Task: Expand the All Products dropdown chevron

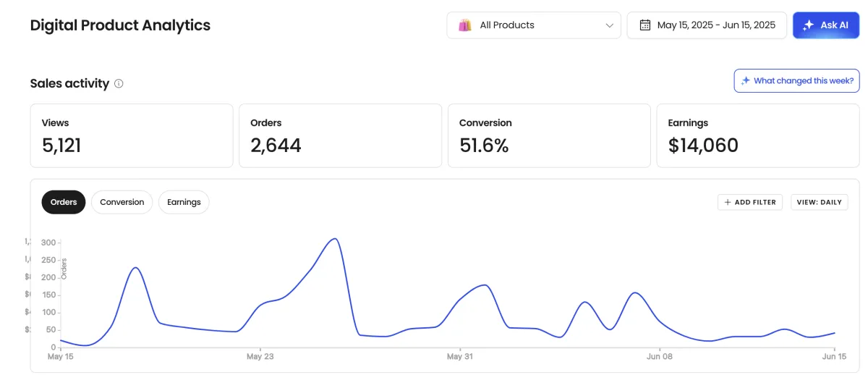Action: coord(609,25)
